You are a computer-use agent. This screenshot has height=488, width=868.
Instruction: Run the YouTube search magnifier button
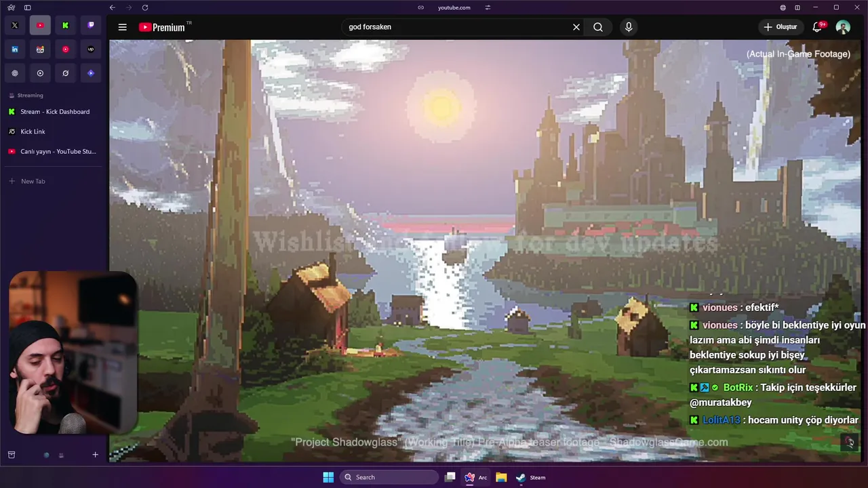point(598,27)
